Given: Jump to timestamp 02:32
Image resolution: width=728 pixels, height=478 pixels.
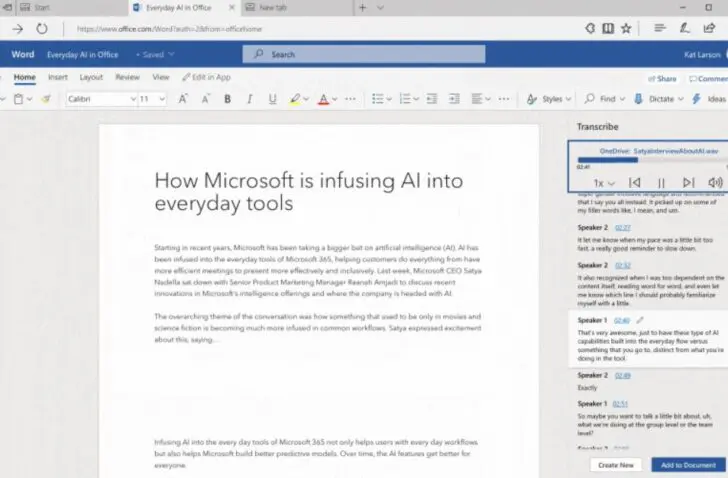Looking at the screenshot, I should click(623, 265).
